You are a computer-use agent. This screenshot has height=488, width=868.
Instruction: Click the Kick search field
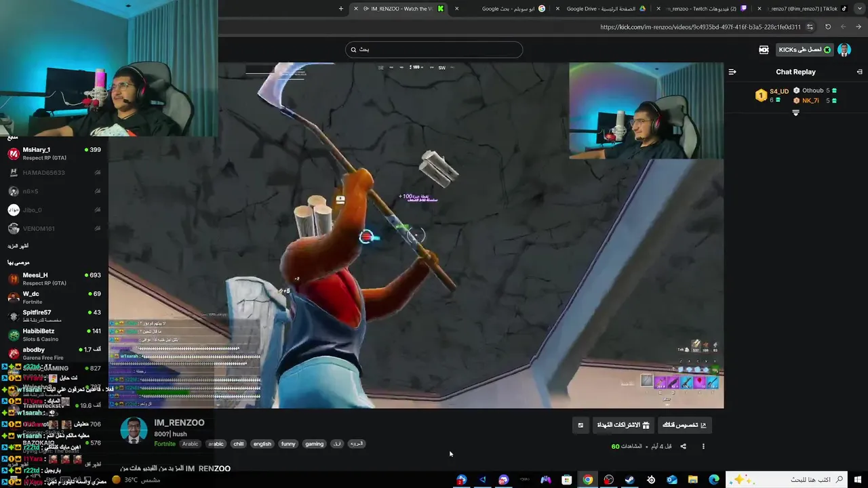tap(434, 49)
